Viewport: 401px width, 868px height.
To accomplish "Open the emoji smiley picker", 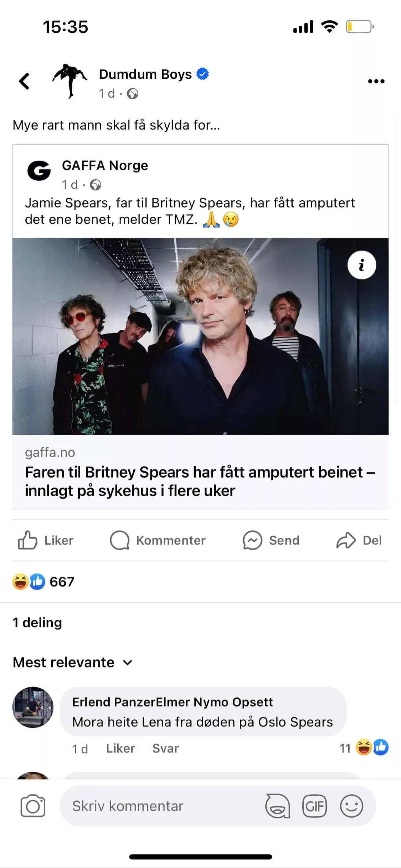I will pyautogui.click(x=351, y=806).
